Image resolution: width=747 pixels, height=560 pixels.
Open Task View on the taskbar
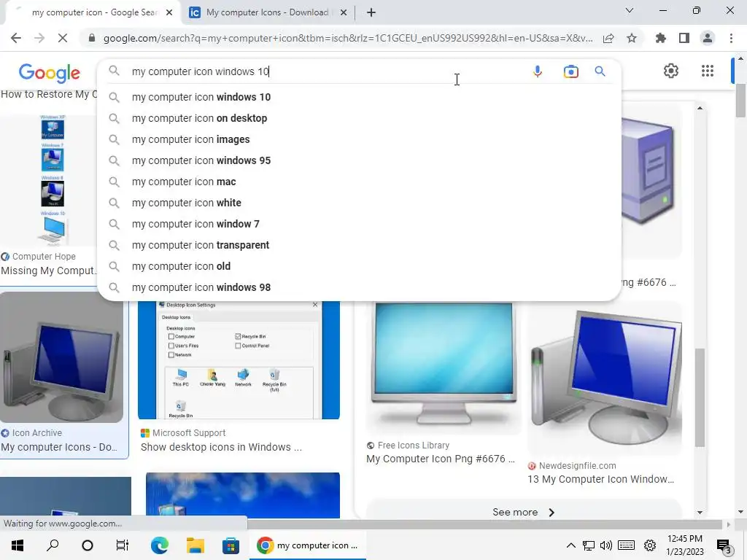123,545
